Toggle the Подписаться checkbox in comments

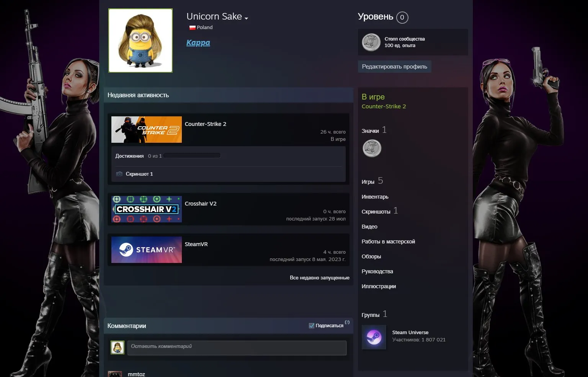(312, 325)
